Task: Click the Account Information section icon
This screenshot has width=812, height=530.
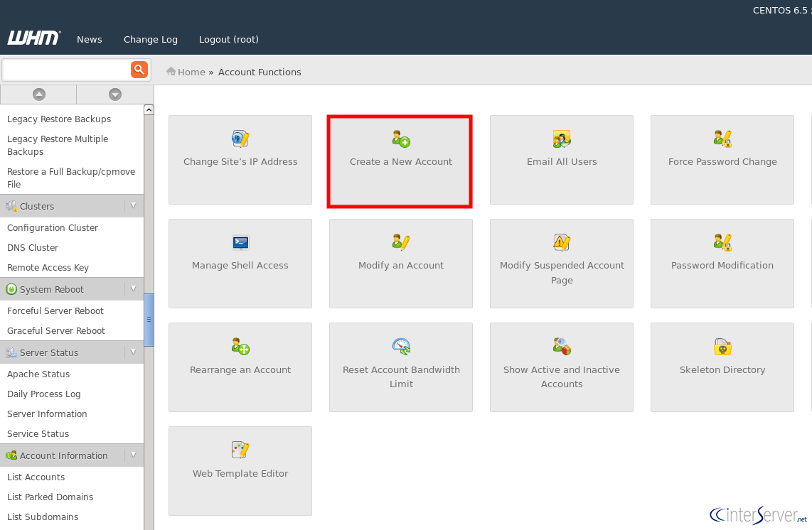Action: [x=11, y=455]
